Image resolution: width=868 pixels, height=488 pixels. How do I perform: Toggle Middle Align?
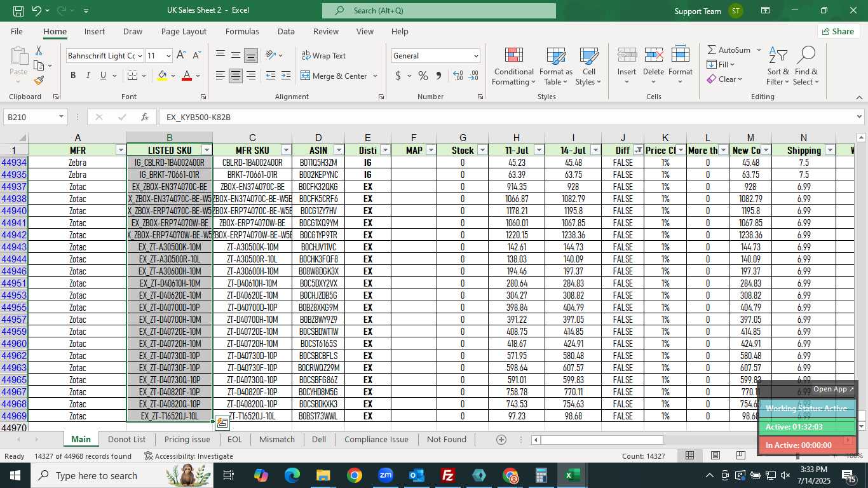pos(236,55)
